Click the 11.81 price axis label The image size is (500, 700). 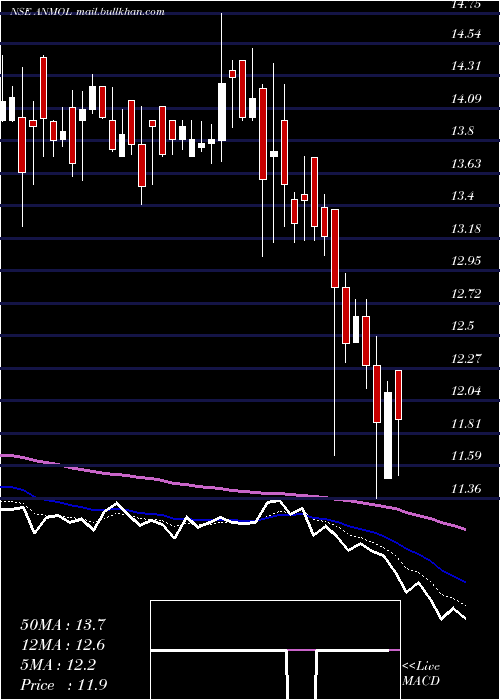(x=466, y=424)
